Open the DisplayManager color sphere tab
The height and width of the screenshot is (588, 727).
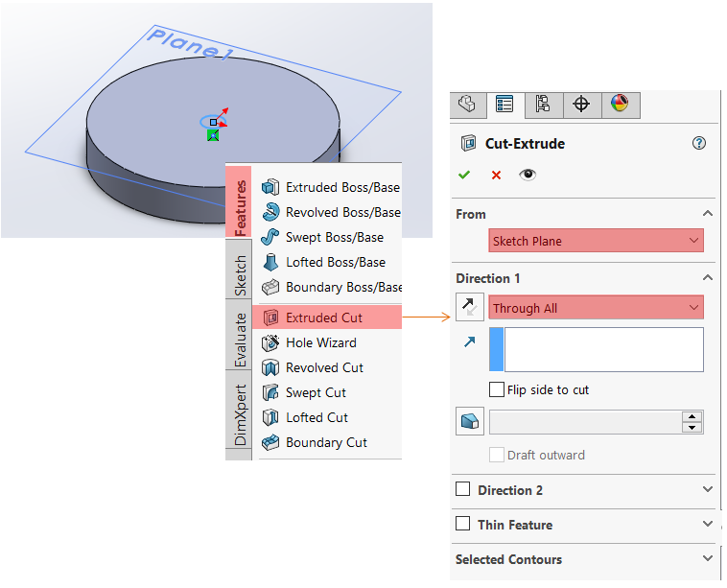click(621, 105)
